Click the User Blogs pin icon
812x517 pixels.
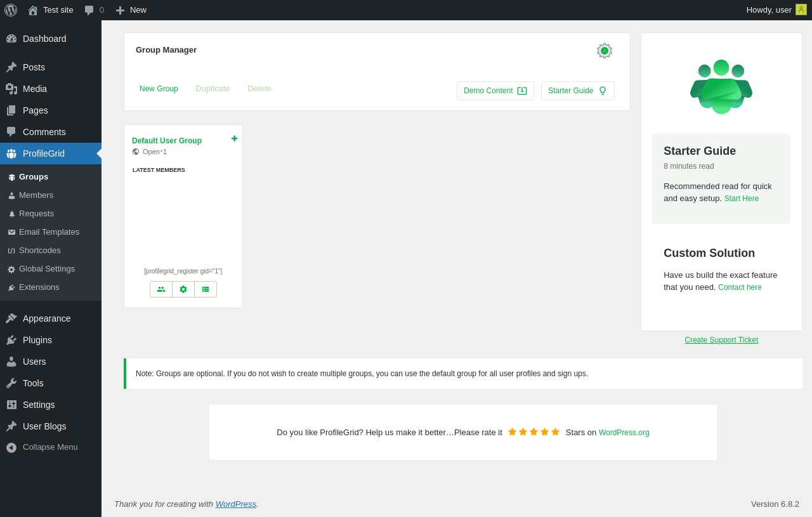pyautogui.click(x=11, y=426)
